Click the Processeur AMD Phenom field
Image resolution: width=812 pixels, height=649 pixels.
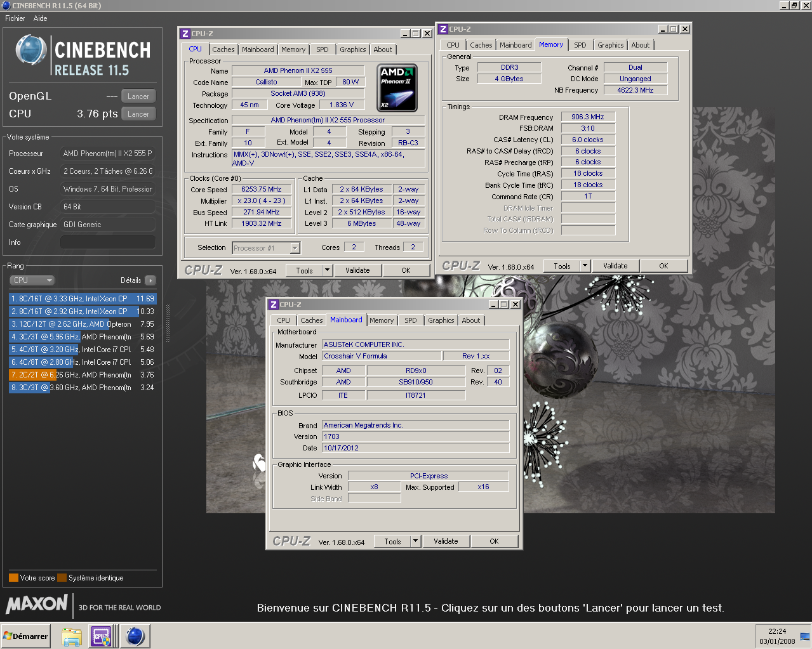(x=108, y=154)
